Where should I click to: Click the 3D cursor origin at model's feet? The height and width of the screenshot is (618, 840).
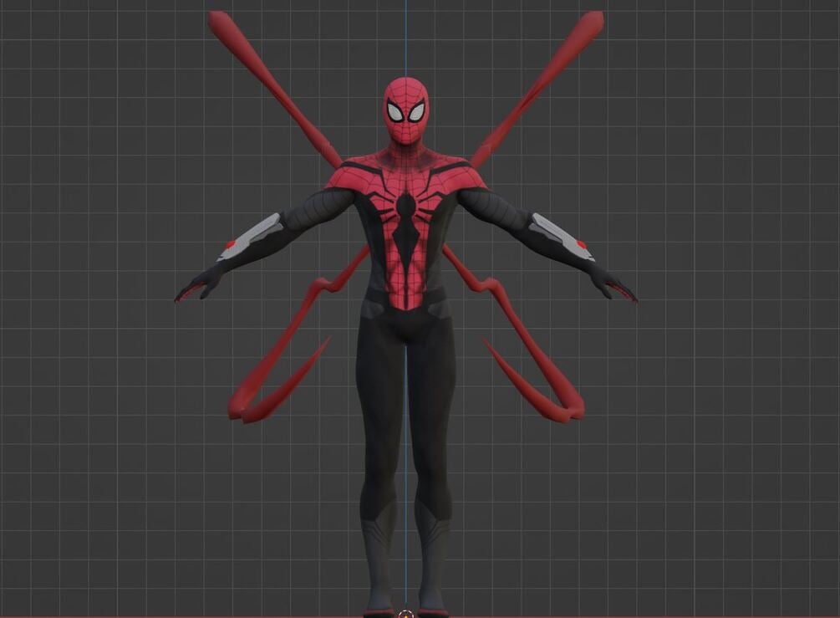click(405, 614)
